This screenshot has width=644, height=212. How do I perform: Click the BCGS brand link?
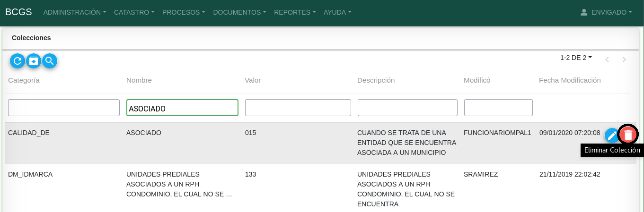tap(18, 12)
